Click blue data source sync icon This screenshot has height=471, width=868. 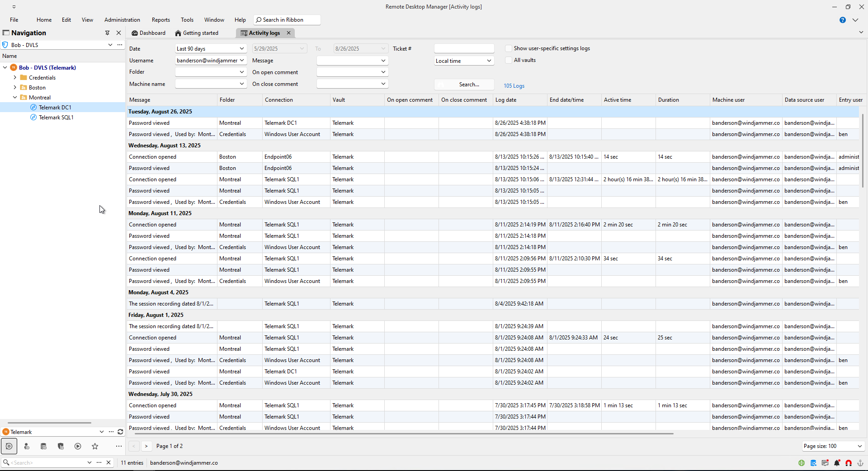coord(813,463)
